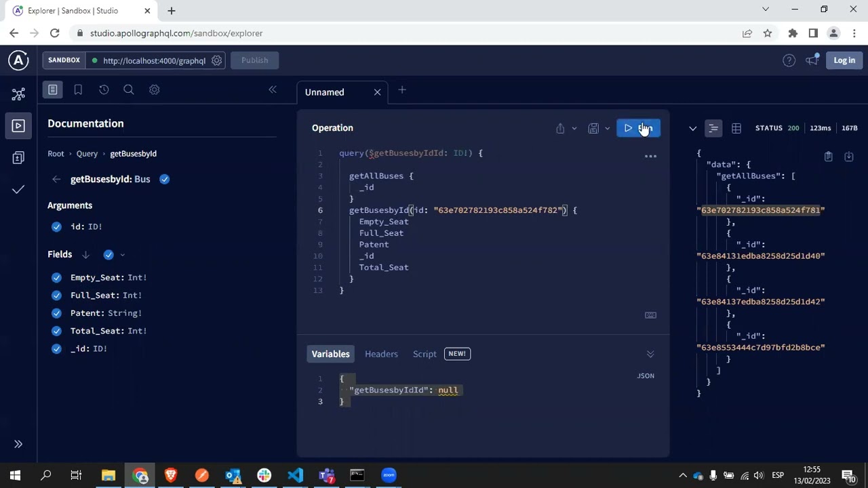The height and width of the screenshot is (488, 868).
Task: Click the Publish button
Action: pyautogui.click(x=255, y=60)
